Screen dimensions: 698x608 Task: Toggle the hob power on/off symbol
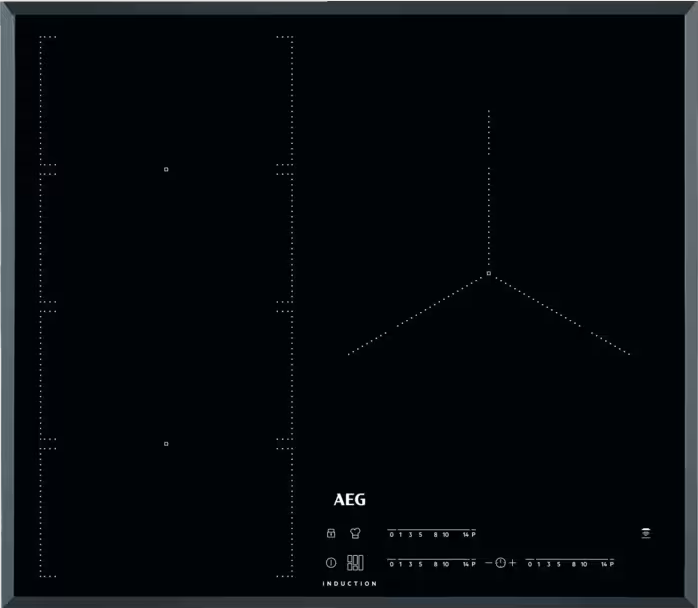click(x=330, y=563)
